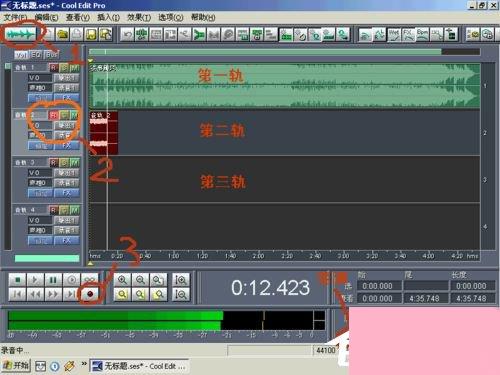The image size is (500, 375).
Task: Click the FX button on track 1
Action: (67, 98)
